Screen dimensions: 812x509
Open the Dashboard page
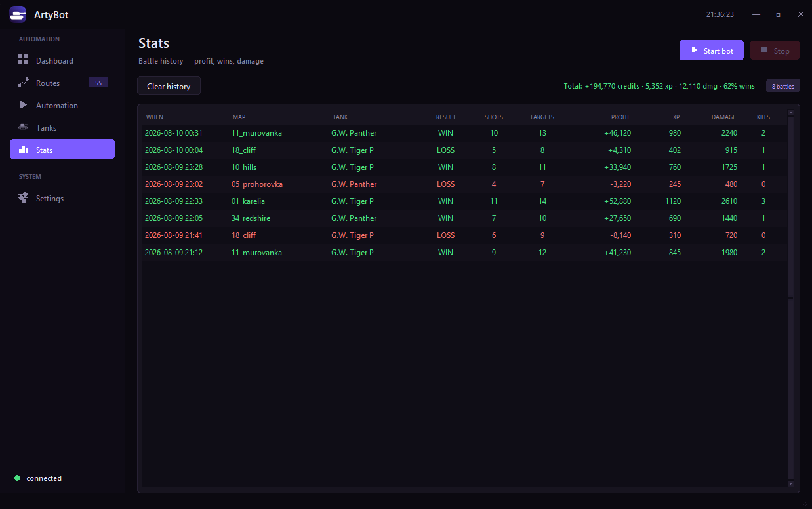(62, 61)
